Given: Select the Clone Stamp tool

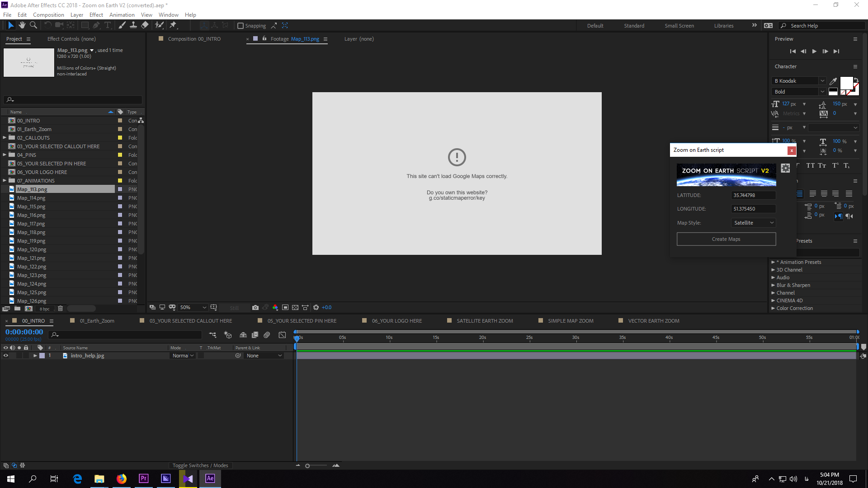Looking at the screenshot, I should pyautogui.click(x=133, y=25).
